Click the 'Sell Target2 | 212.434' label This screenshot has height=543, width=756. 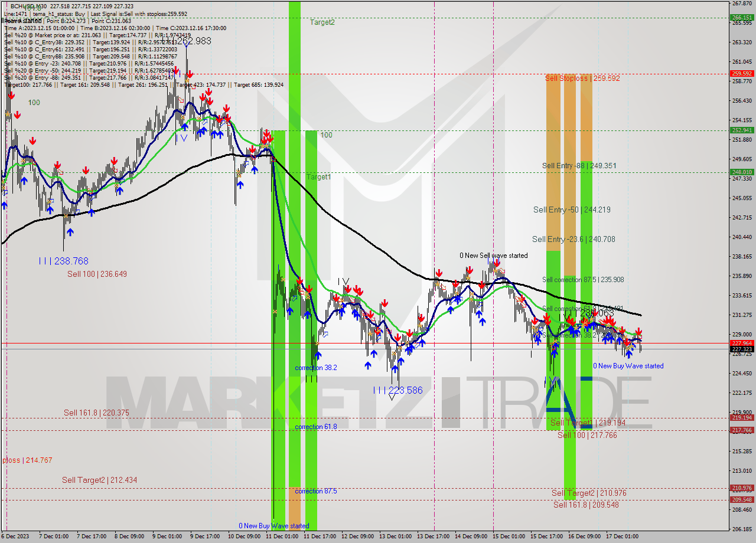point(99,480)
